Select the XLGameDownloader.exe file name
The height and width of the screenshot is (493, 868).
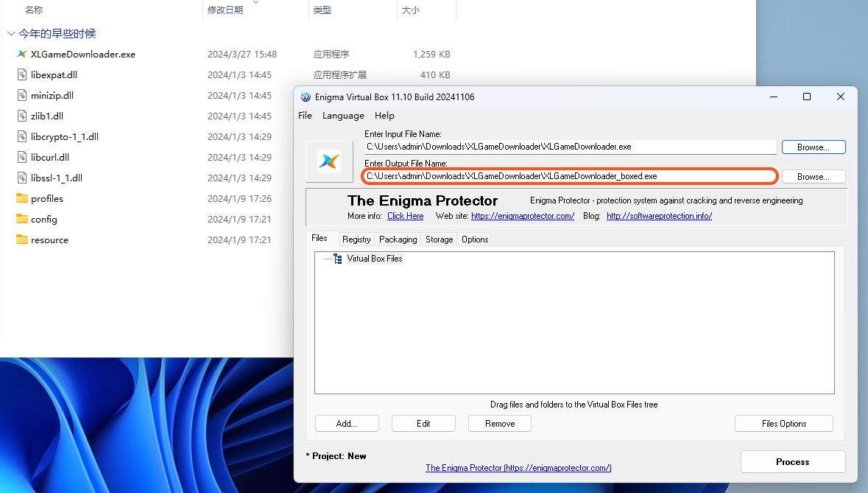pyautogui.click(x=83, y=55)
